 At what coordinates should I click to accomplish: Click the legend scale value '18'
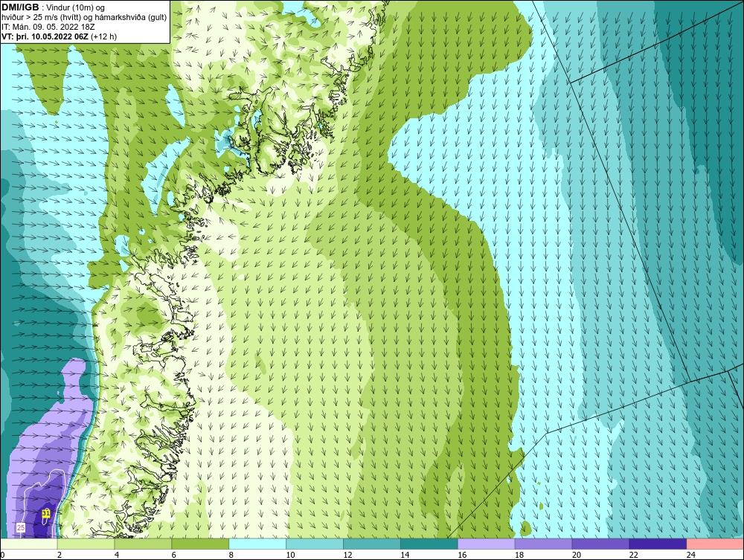pyautogui.click(x=519, y=555)
